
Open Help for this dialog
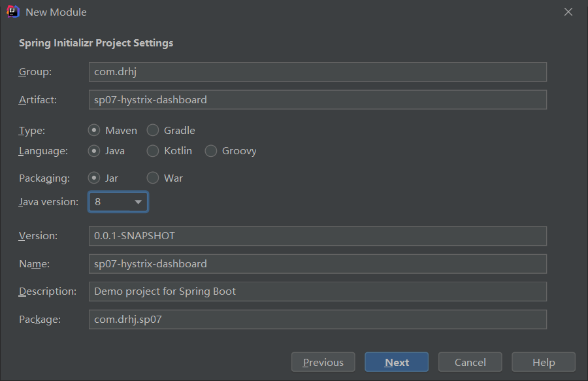pos(544,362)
